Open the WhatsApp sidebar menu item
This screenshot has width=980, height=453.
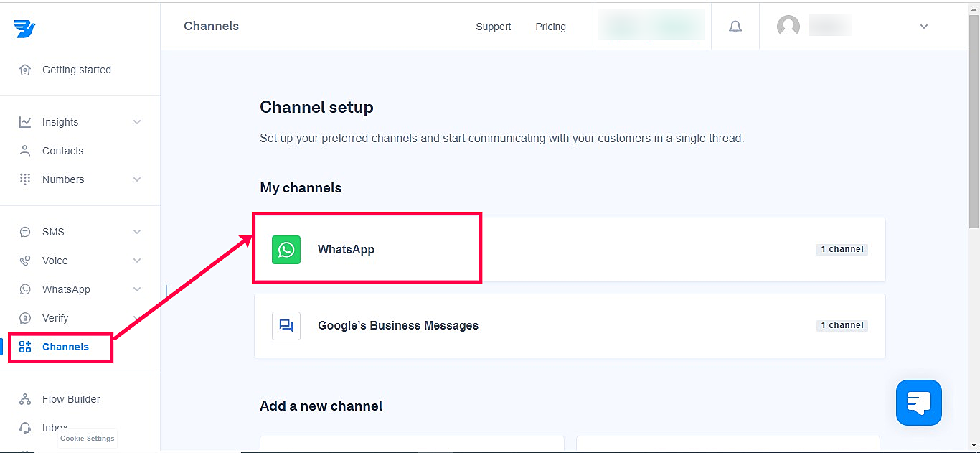66,289
